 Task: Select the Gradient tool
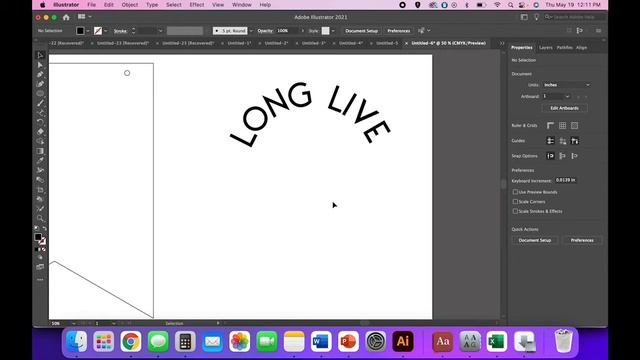(40, 151)
